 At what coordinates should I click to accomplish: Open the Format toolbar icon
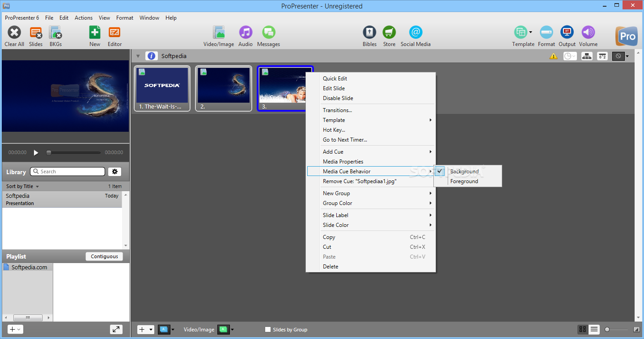(547, 33)
